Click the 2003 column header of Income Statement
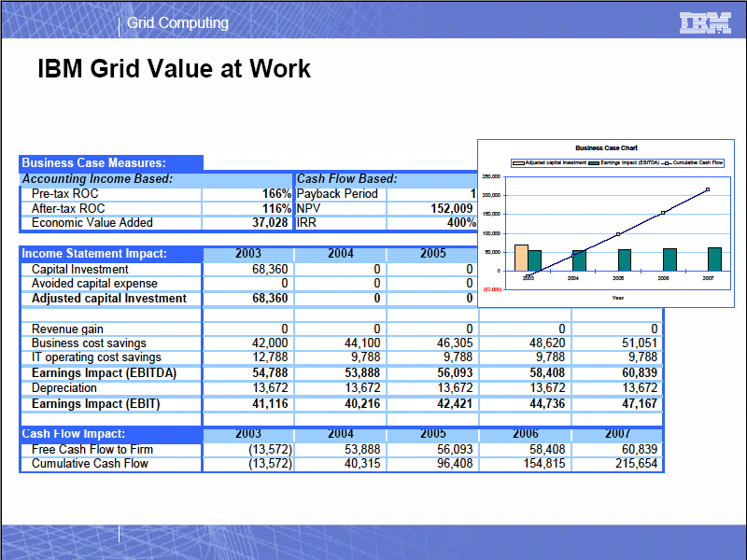Image resolution: width=747 pixels, height=560 pixels. click(248, 253)
